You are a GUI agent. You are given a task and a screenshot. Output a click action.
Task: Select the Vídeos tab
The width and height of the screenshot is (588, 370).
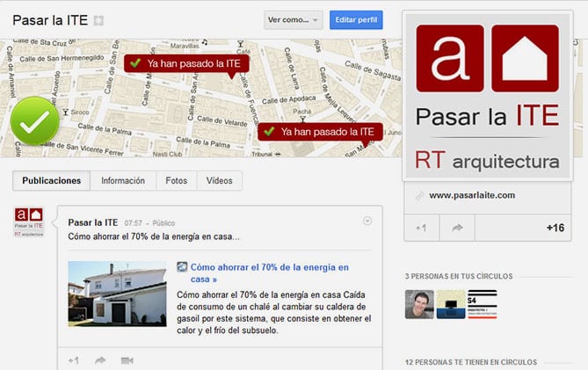tap(219, 180)
